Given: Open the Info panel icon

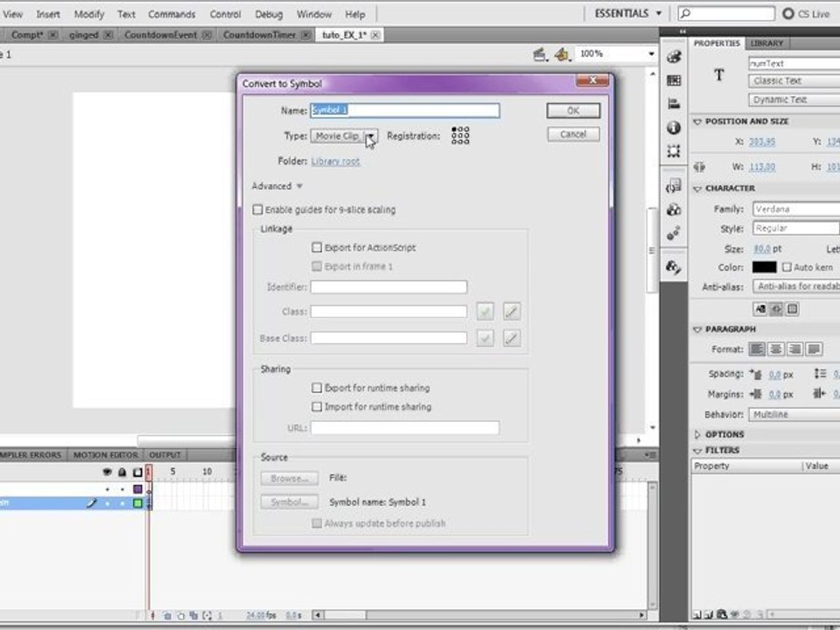Looking at the screenshot, I should point(674,128).
